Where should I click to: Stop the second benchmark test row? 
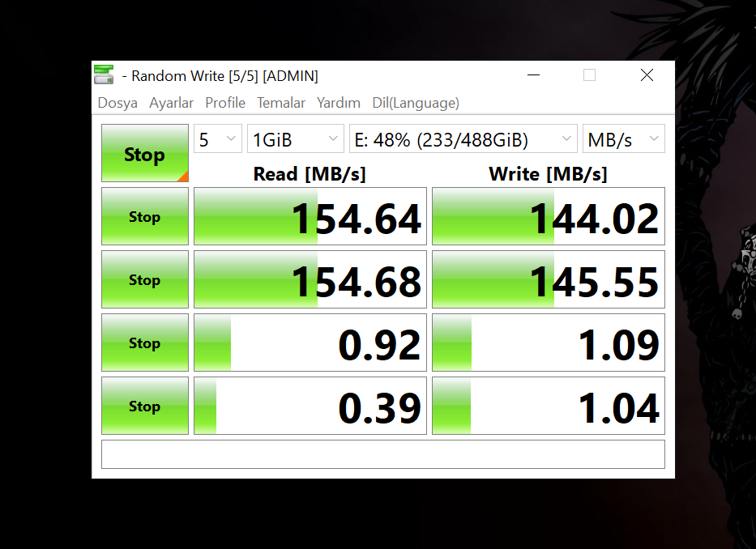point(144,279)
